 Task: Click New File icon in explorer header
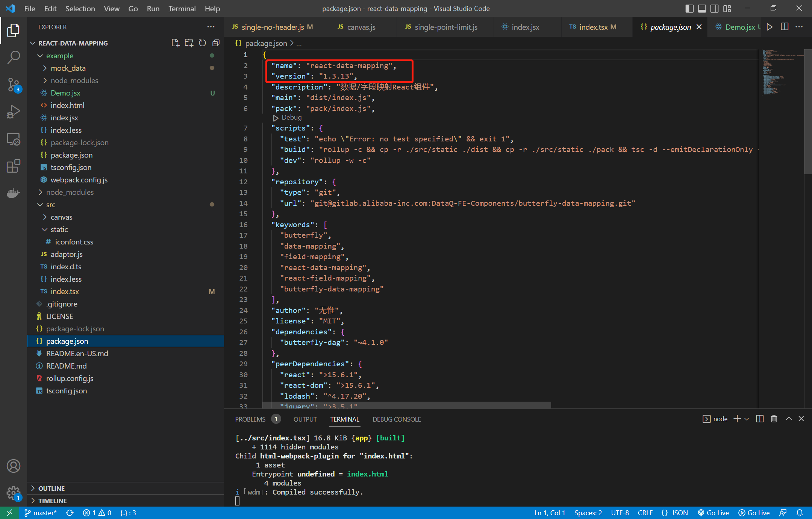pos(175,43)
